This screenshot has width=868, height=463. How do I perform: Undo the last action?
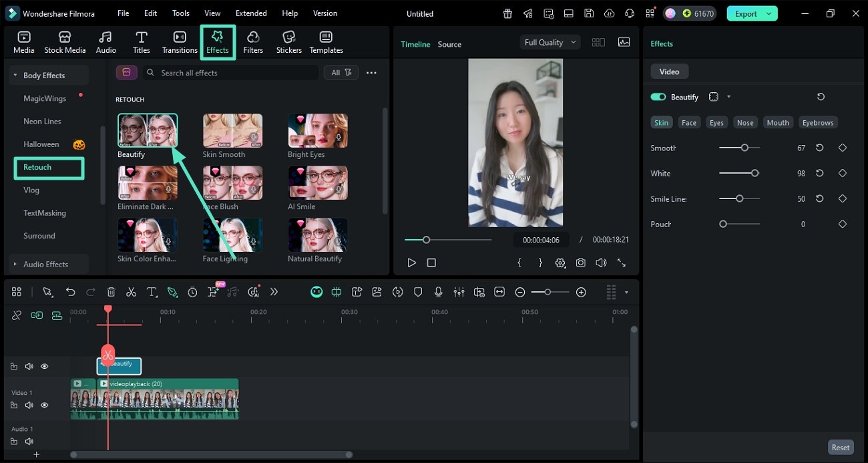70,292
